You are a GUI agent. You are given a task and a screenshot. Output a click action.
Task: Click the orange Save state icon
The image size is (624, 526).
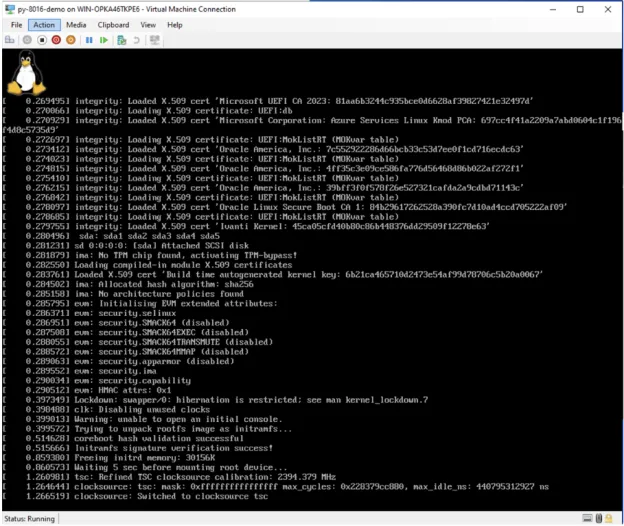click(71, 40)
